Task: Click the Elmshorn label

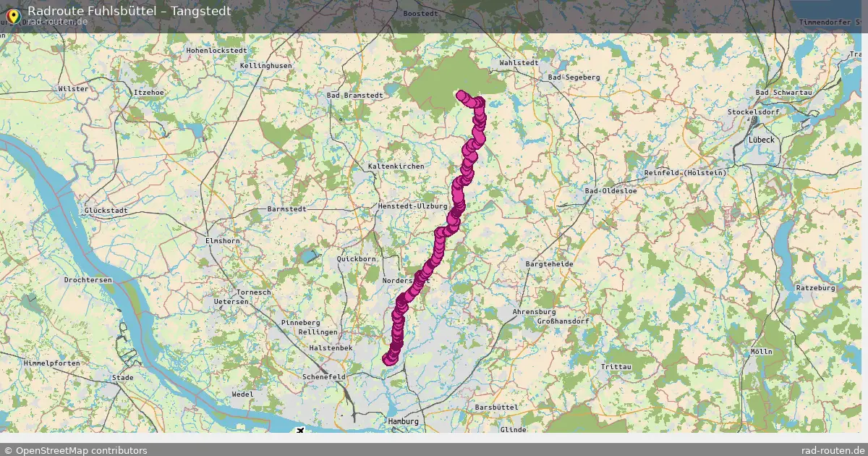Action: (x=223, y=241)
